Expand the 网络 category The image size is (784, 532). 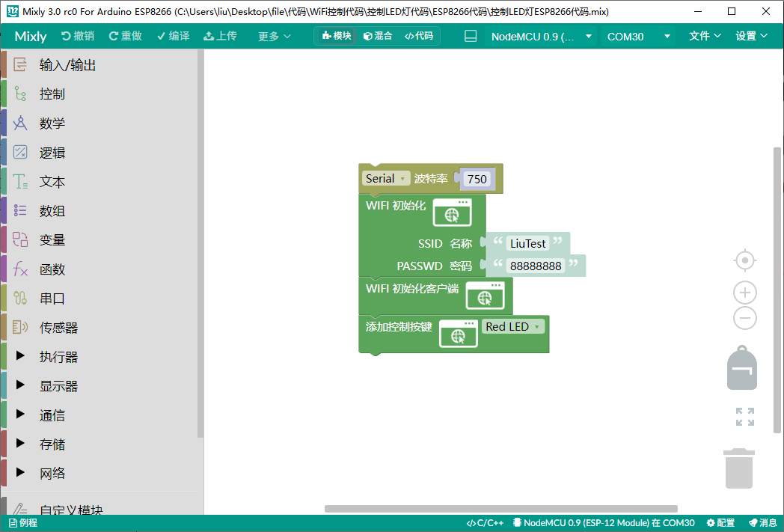[20, 472]
